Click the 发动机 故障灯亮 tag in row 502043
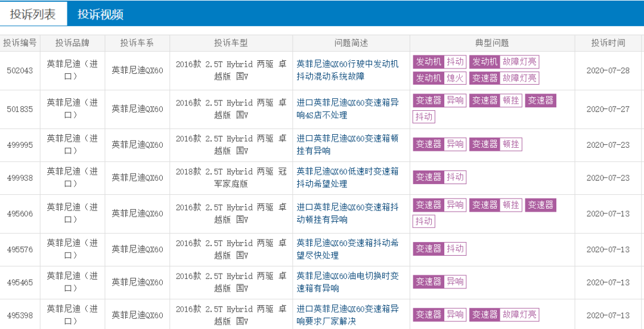The width and height of the screenshot is (644, 329). tap(504, 62)
